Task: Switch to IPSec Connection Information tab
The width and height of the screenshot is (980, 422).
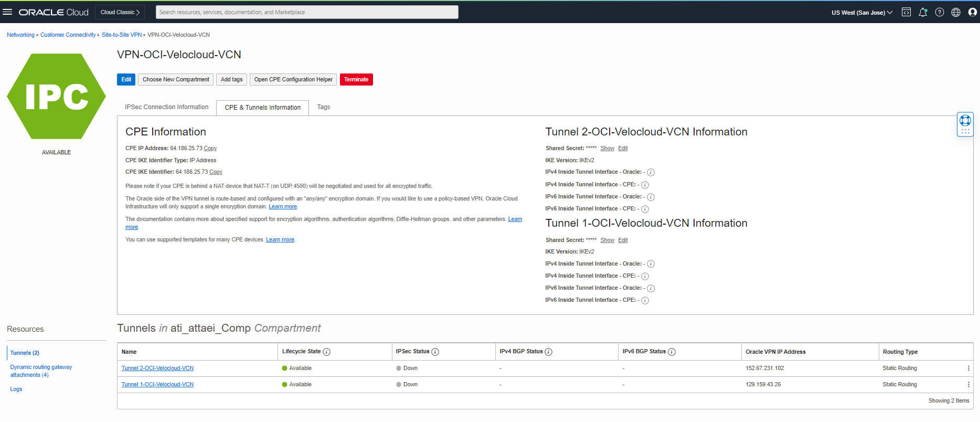Action: [166, 107]
